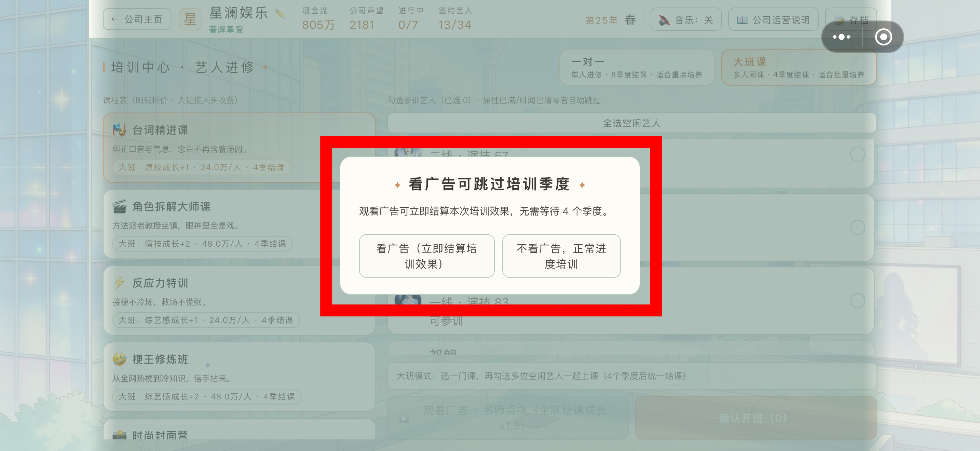Screen dimensions: 980x451
Task: Tick radio circle for artist 演技 57
Action: (x=858, y=154)
